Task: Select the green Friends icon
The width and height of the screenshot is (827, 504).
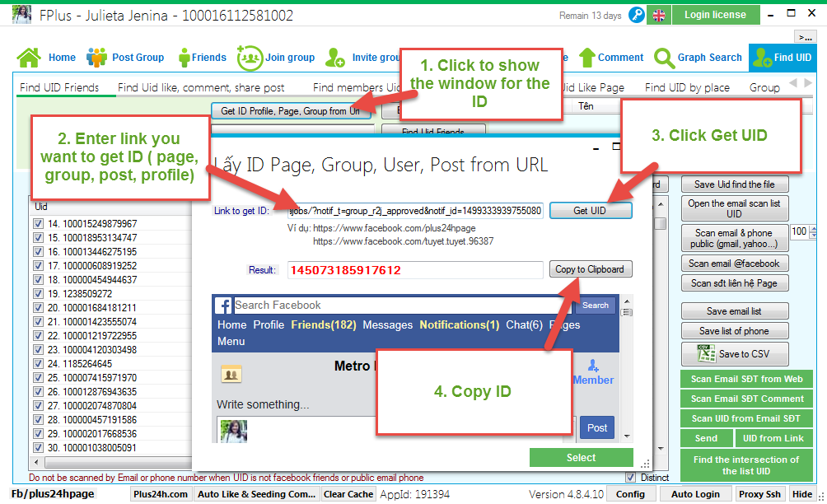Action: [184, 58]
